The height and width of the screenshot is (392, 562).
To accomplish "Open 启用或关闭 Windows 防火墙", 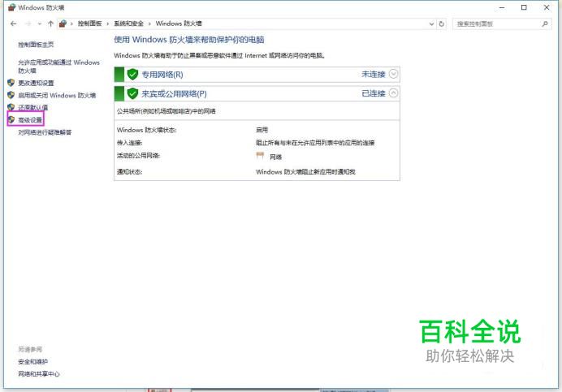I will 57,95.
